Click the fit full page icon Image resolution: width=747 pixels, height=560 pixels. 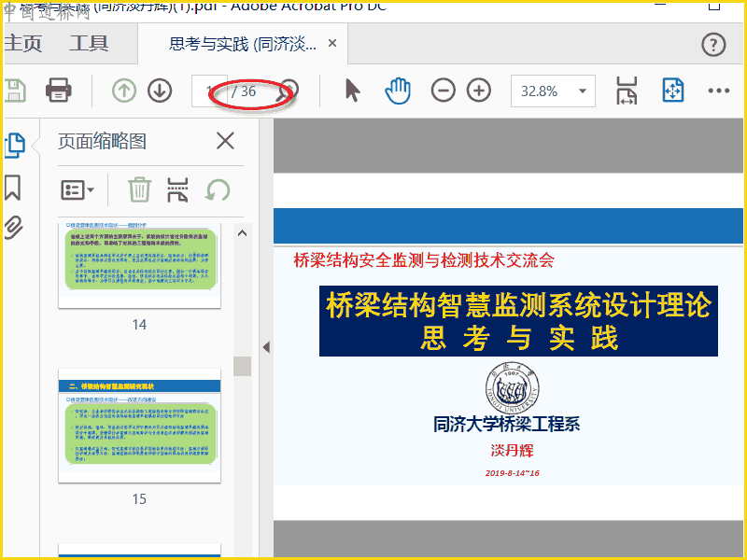click(x=673, y=91)
